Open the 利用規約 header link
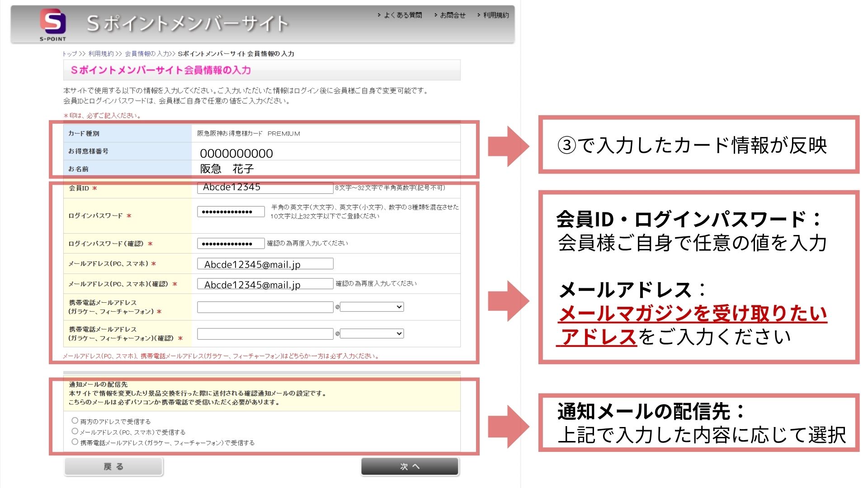The width and height of the screenshot is (868, 488). point(495,15)
